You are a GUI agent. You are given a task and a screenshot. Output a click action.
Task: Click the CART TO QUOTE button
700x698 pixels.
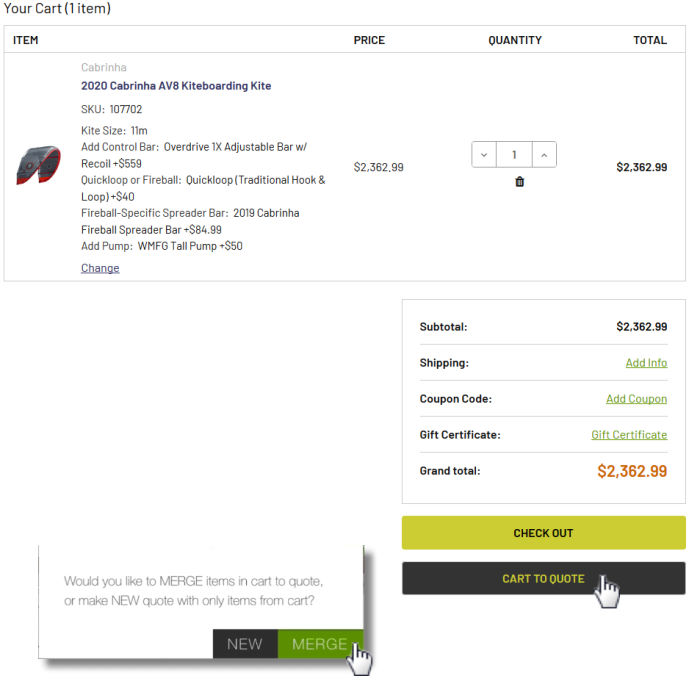tap(543, 579)
